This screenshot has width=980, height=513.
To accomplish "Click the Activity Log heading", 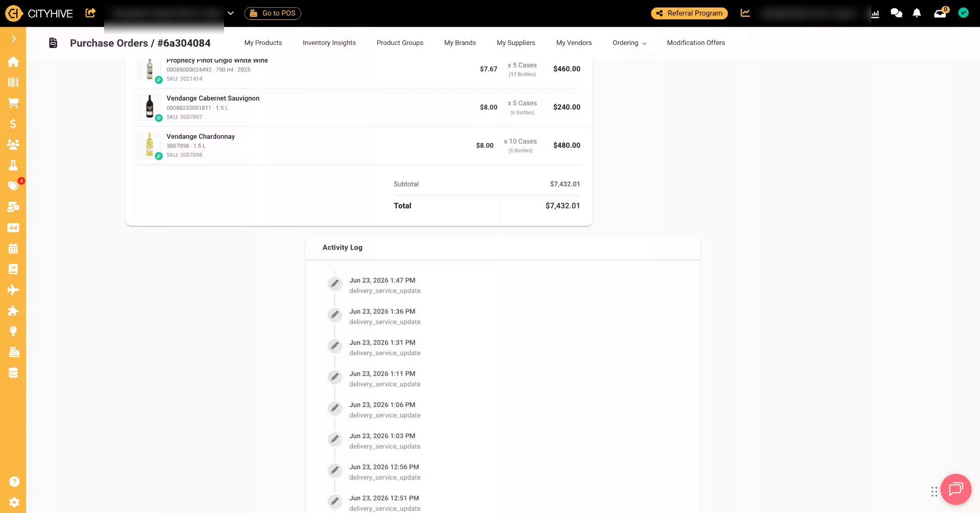I will 342,248.
